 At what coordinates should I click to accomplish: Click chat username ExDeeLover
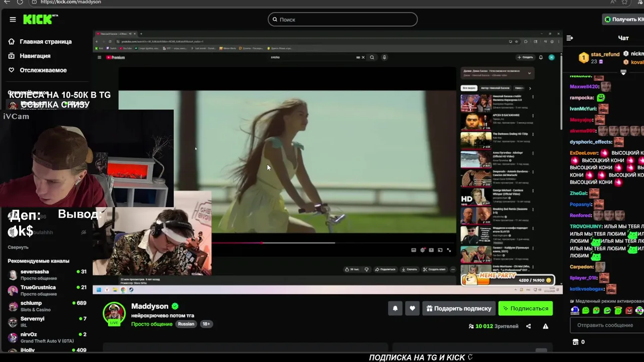[x=584, y=153]
